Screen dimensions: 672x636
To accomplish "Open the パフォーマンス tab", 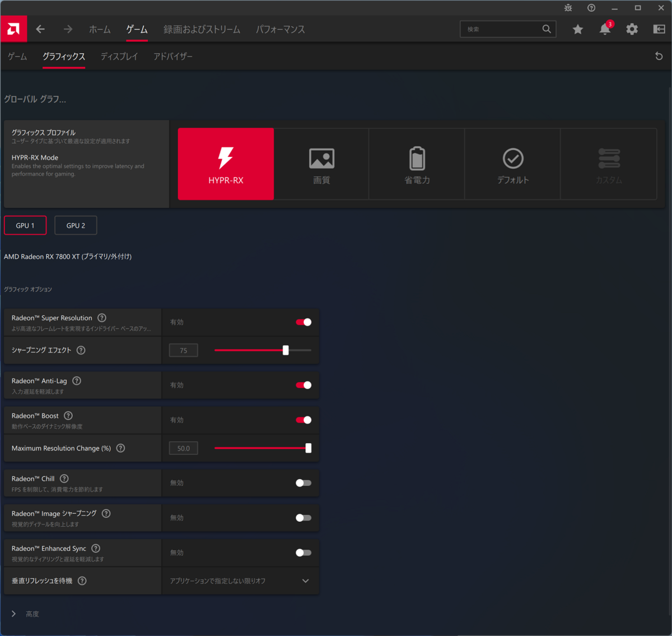I will point(281,29).
